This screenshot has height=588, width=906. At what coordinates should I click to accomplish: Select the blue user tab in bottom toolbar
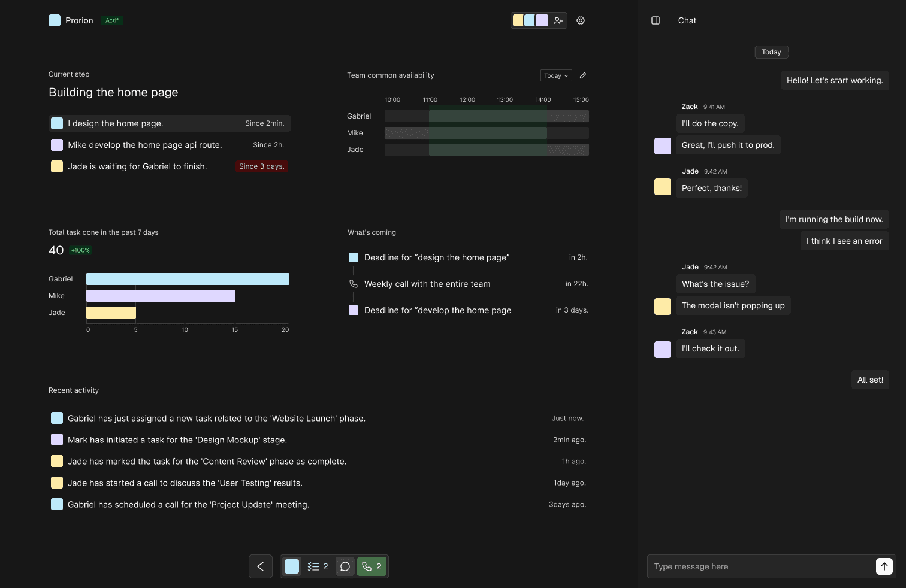pos(292,566)
